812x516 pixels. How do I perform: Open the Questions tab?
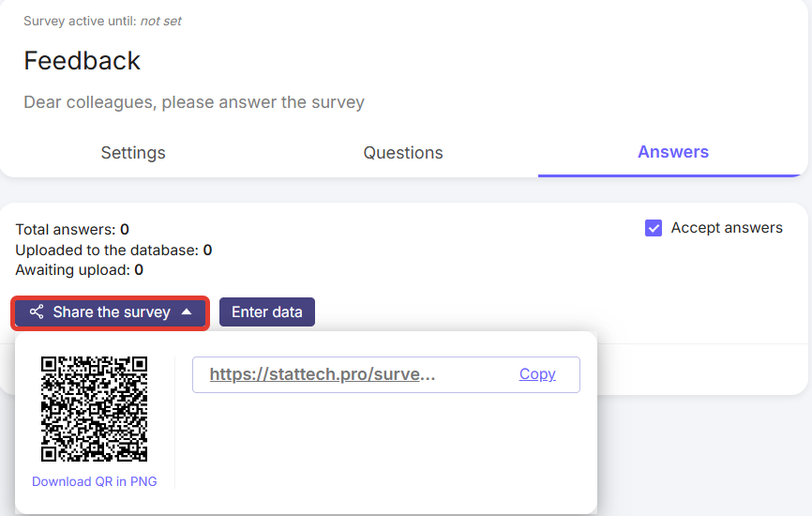403,153
